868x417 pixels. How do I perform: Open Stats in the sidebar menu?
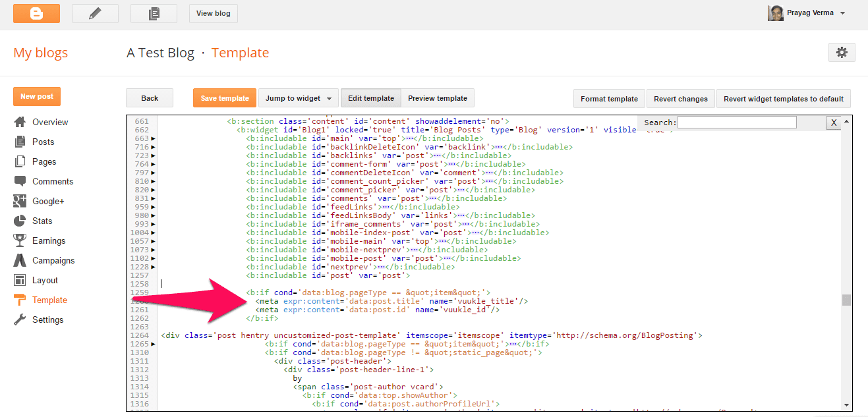click(x=42, y=221)
